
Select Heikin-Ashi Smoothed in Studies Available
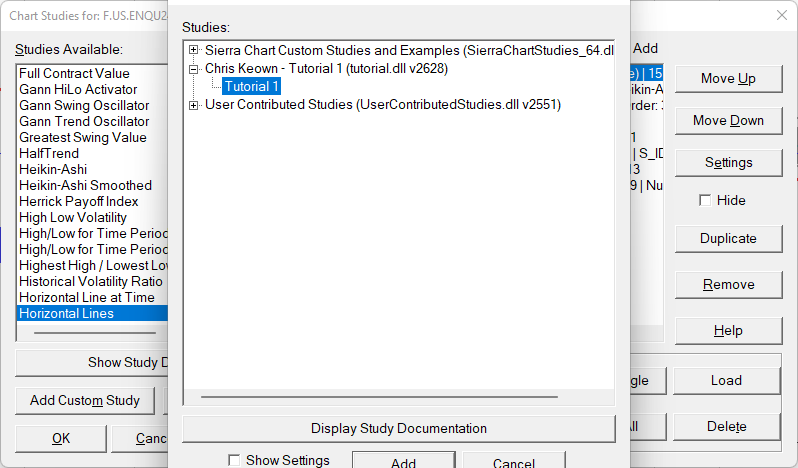pyautogui.click(x=85, y=185)
